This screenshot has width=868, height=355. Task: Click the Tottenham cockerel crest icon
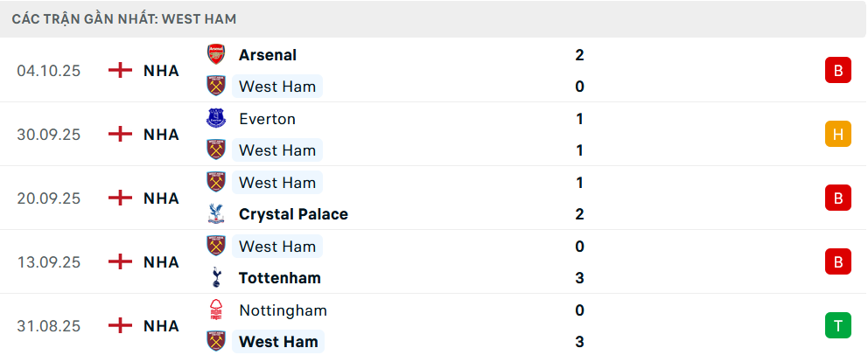coord(215,278)
